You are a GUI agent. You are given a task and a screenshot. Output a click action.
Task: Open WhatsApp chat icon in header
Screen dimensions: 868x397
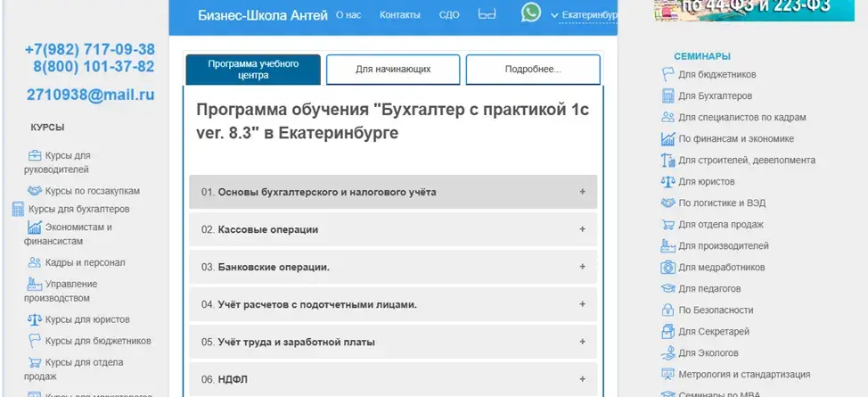pos(530,12)
